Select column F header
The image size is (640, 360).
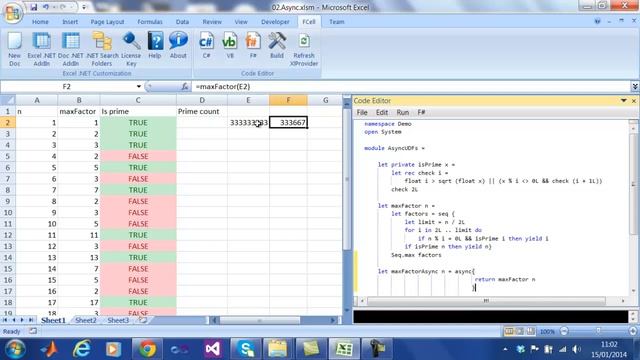tap(288, 100)
